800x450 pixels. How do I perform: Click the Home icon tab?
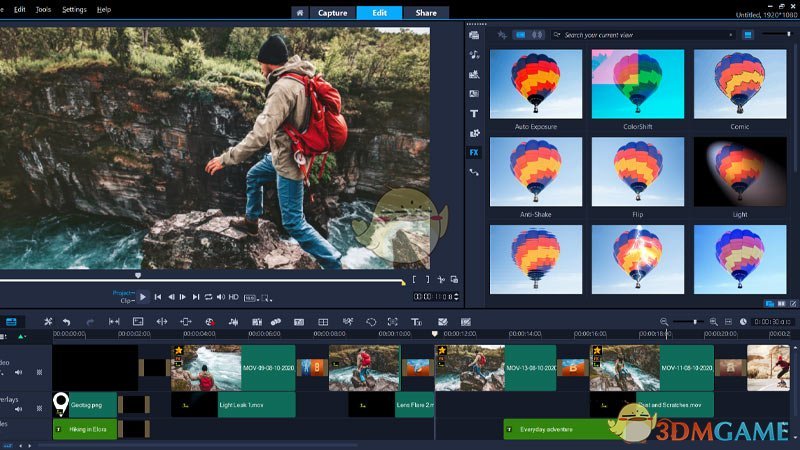click(299, 13)
